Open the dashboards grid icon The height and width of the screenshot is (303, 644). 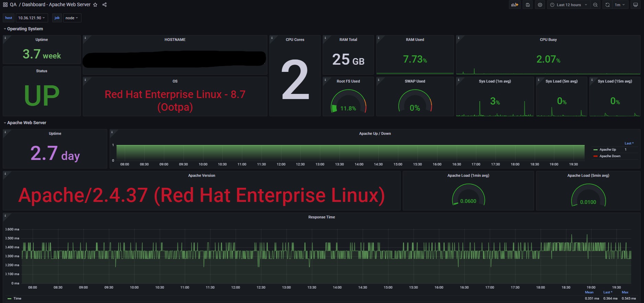[5, 5]
